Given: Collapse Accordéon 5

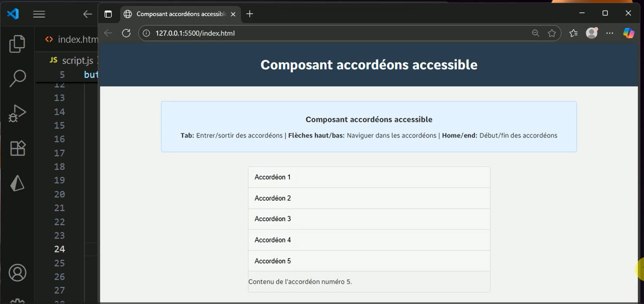Looking at the screenshot, I should coord(369,261).
